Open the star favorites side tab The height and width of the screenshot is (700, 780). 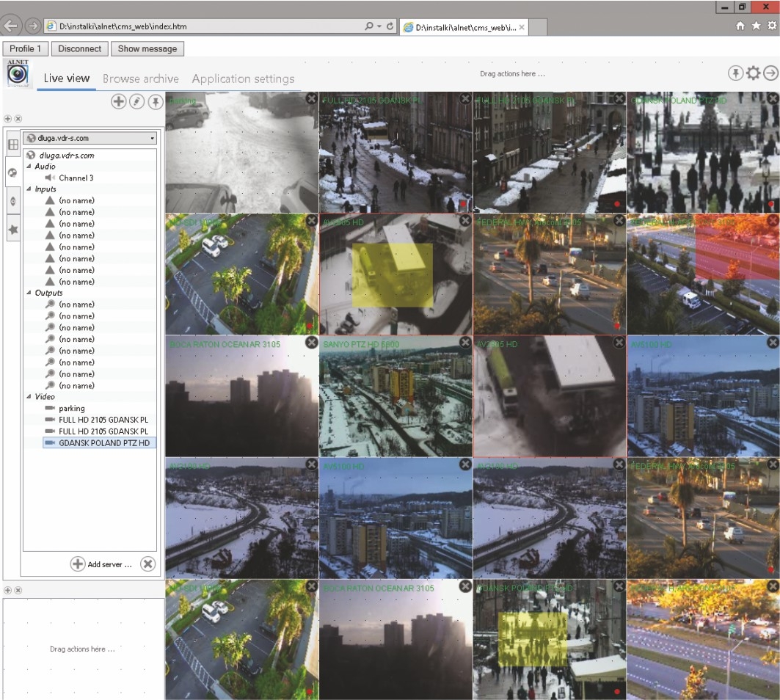(12, 230)
